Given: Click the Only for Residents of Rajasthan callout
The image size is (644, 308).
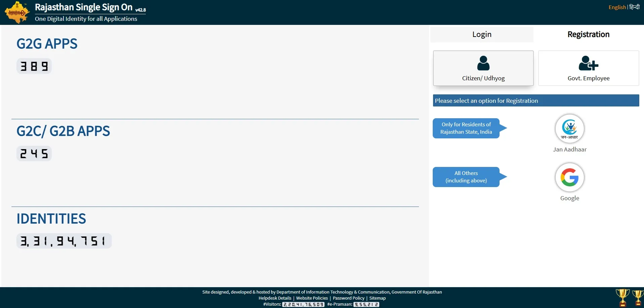Looking at the screenshot, I should tap(466, 128).
